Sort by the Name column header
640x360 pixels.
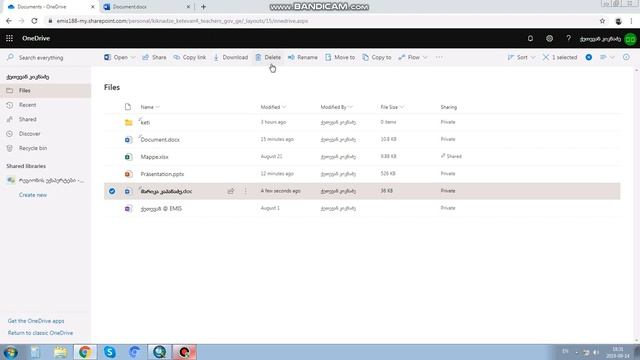[x=150, y=107]
